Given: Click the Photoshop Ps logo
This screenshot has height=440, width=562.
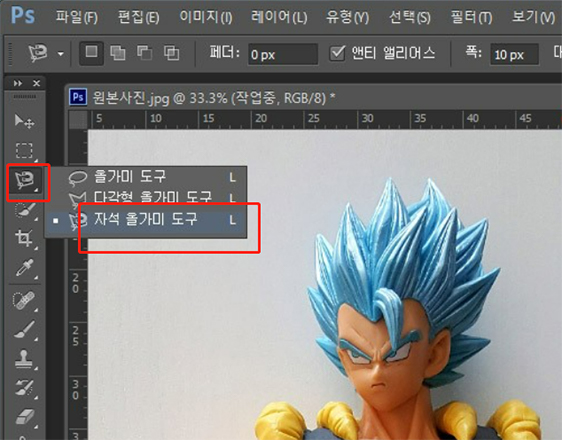Looking at the screenshot, I should (23, 16).
